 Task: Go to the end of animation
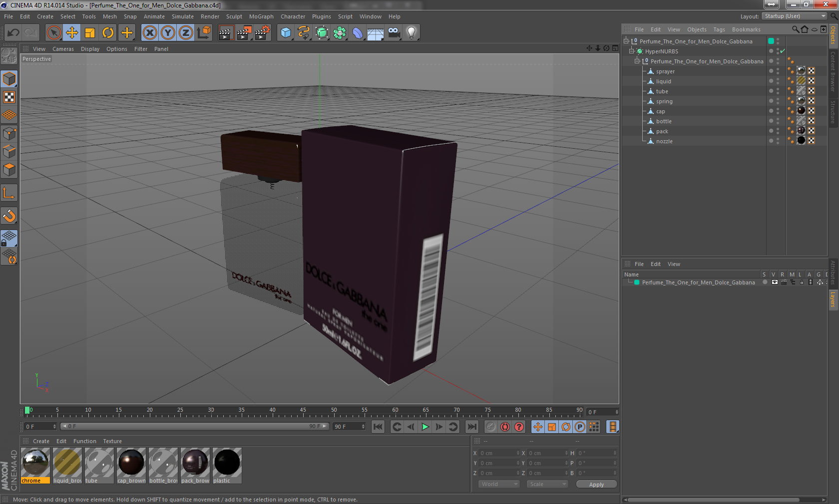tap(471, 427)
